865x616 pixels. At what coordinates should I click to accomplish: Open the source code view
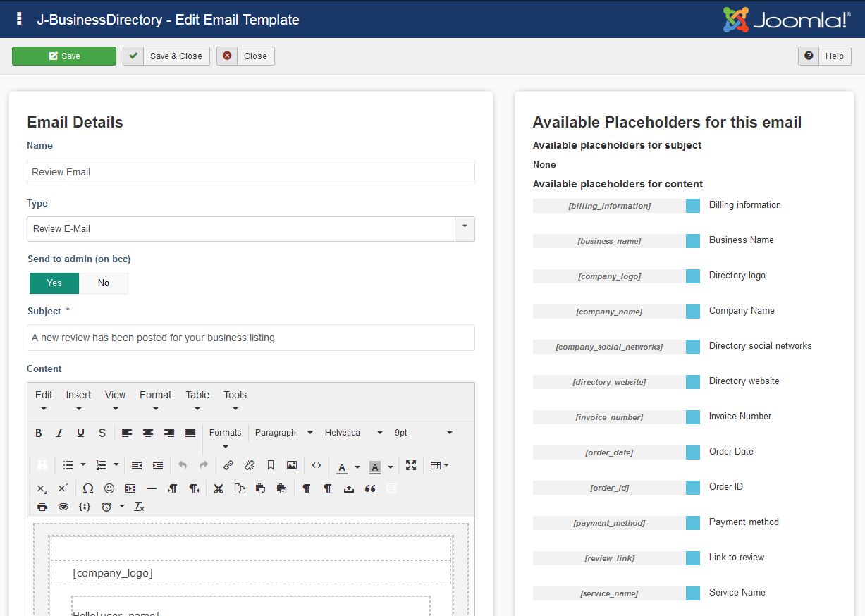[x=317, y=465]
